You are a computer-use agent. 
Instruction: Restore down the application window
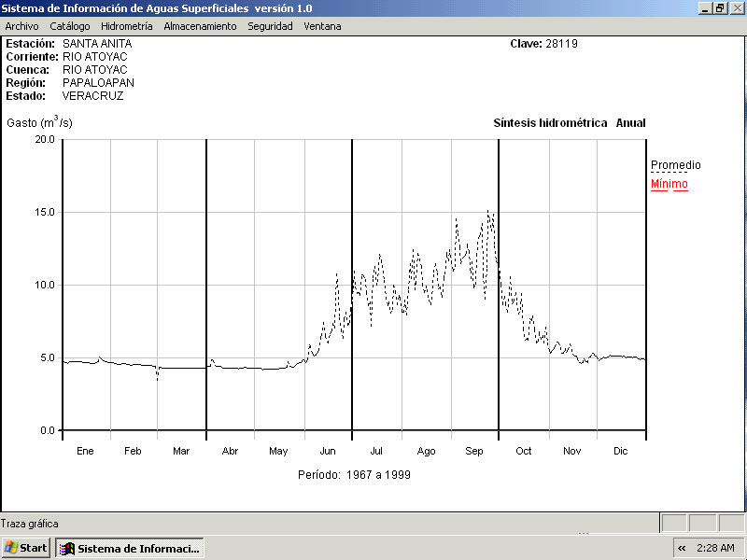[720, 7]
